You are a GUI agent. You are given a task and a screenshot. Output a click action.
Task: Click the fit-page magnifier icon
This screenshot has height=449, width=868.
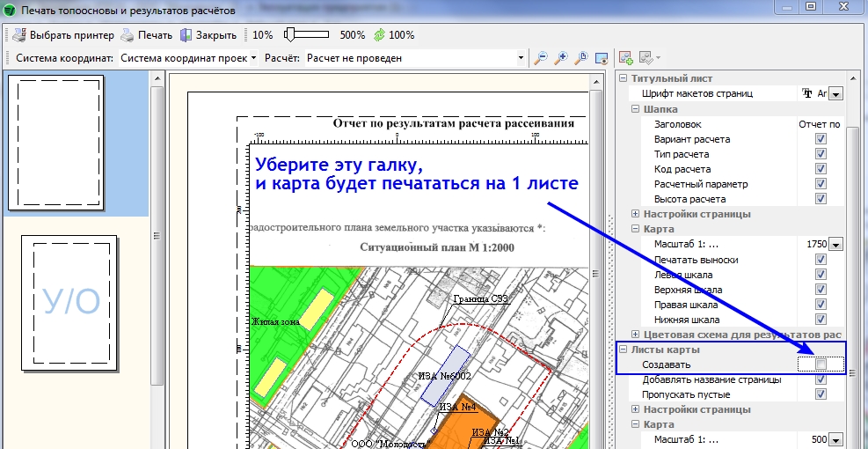tap(580, 58)
